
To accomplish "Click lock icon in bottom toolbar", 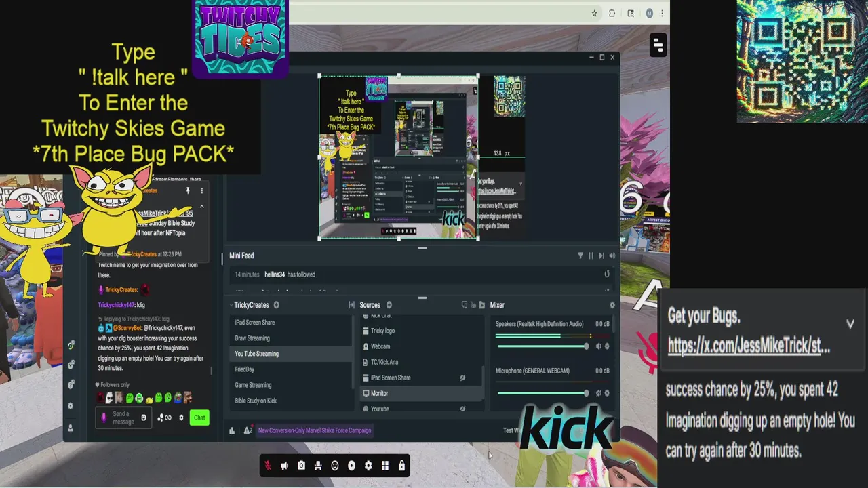I will [x=402, y=466].
